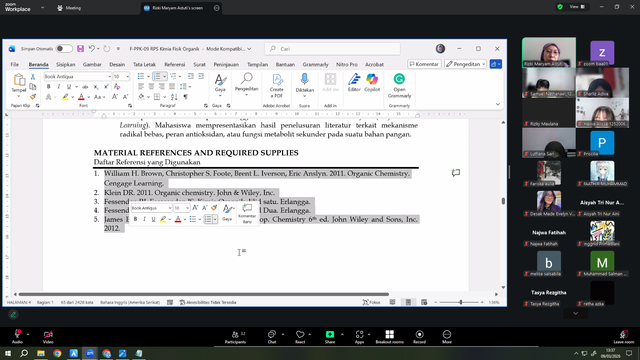
Task: Apply the red font color in ribbon
Action: coord(81,97)
